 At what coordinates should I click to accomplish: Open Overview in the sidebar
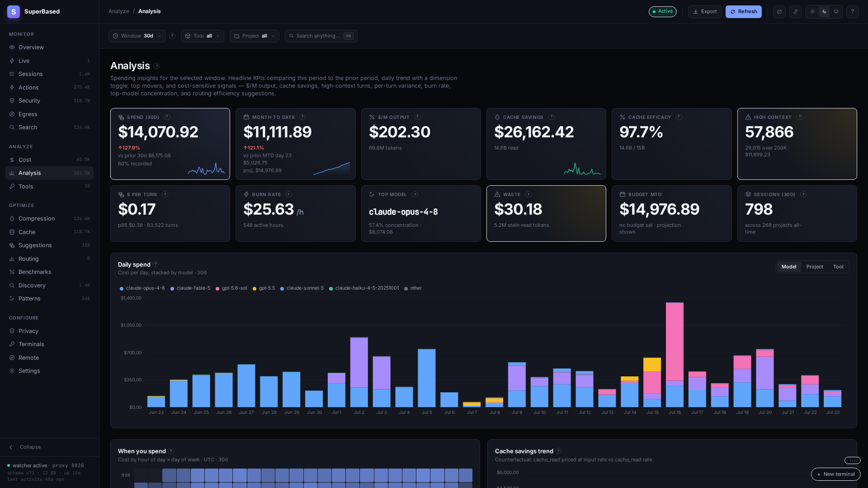click(49, 47)
